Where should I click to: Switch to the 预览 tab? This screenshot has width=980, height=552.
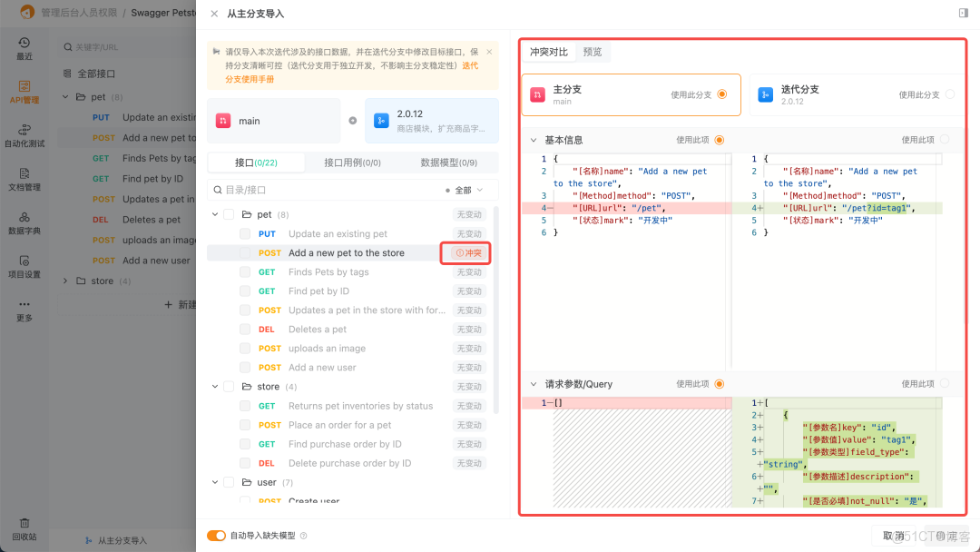(x=592, y=52)
